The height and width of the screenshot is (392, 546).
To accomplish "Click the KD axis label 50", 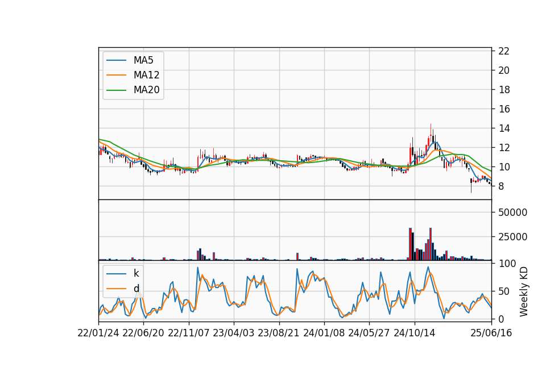I will (504, 291).
